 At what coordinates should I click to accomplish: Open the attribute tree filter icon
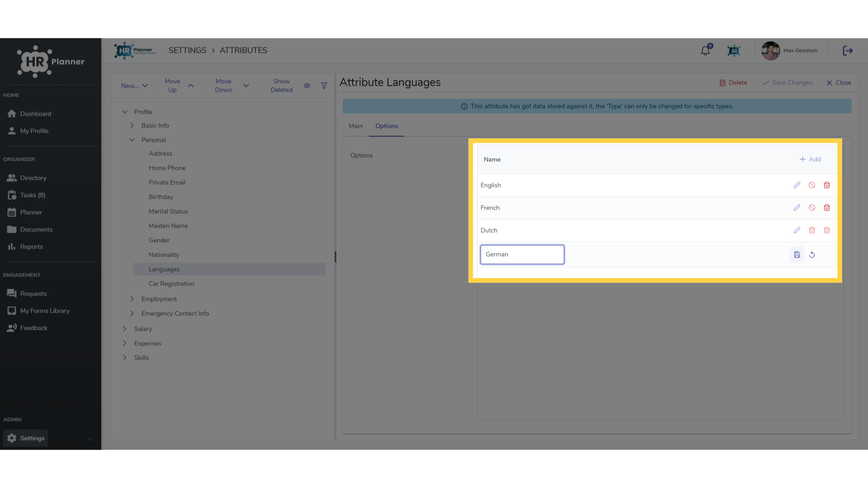pos(324,85)
